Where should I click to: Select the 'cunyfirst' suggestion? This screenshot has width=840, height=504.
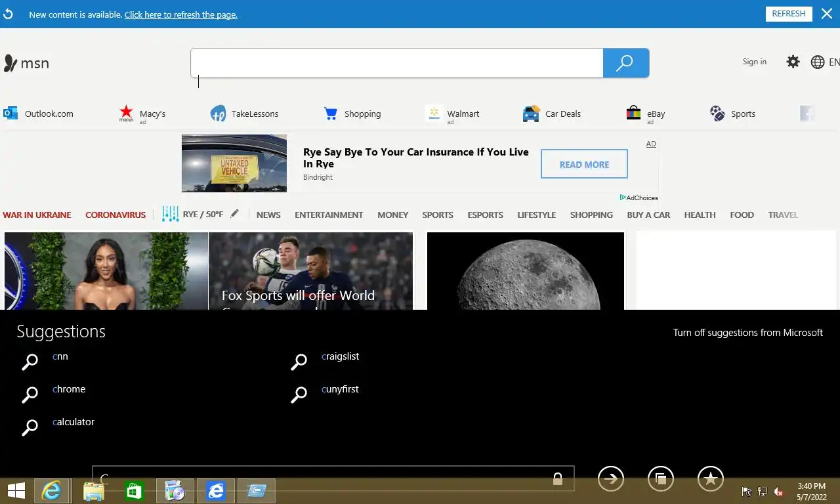click(x=340, y=389)
